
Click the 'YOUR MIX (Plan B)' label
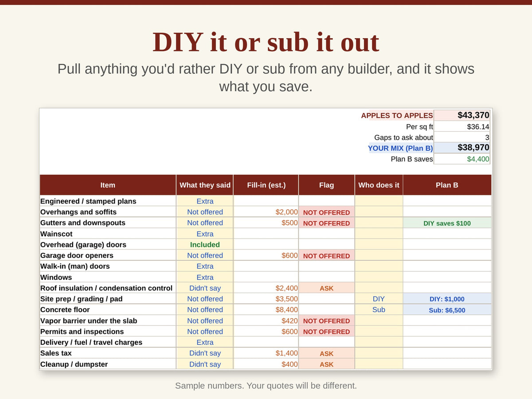400,148
